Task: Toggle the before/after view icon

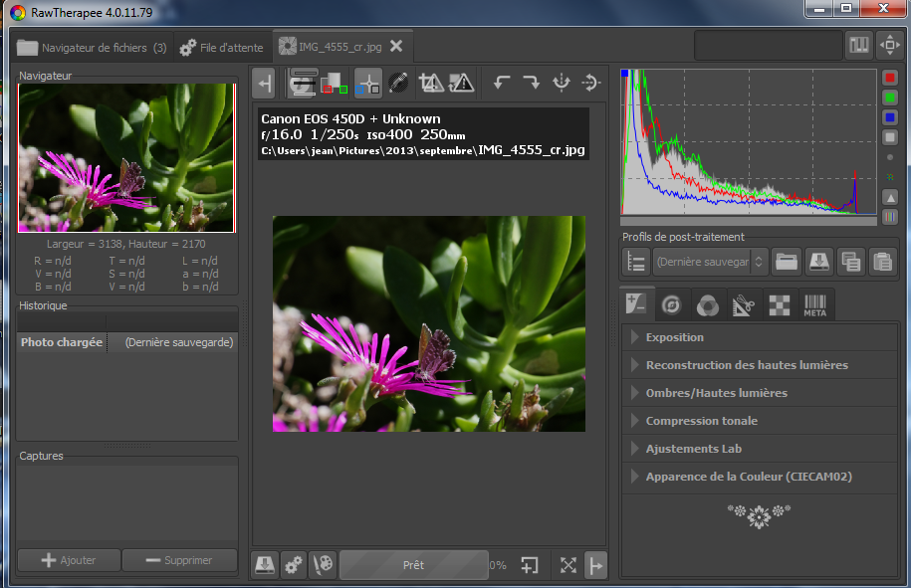Action: tap(334, 83)
